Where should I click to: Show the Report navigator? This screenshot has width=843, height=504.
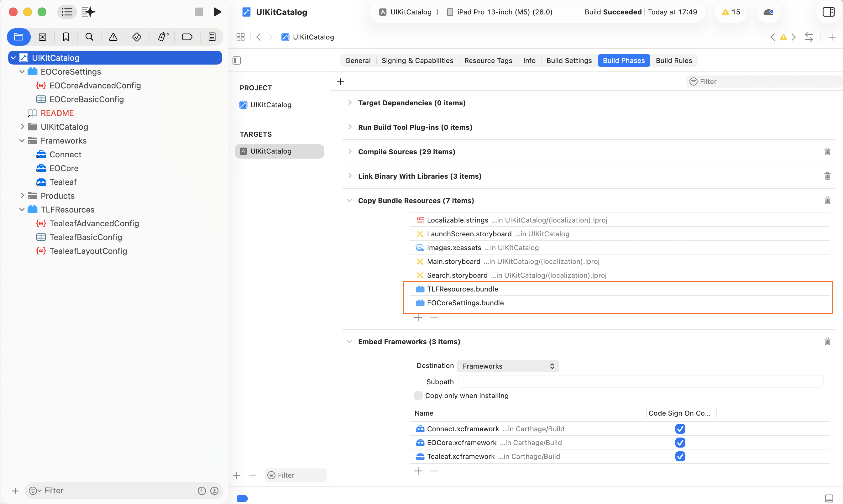click(212, 37)
